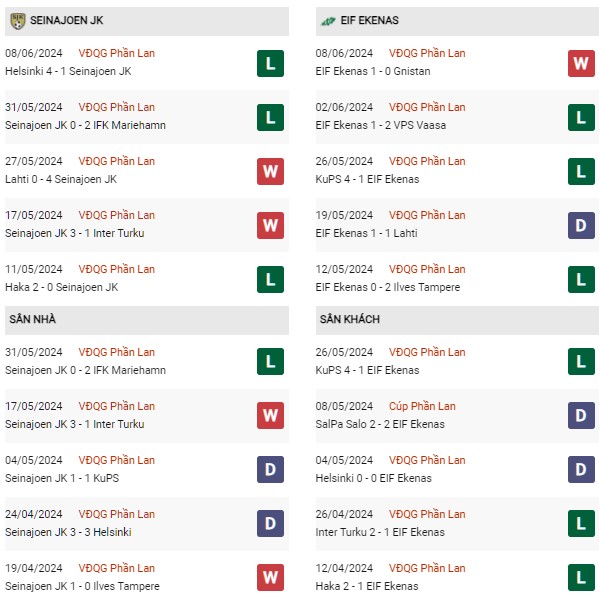This screenshot has height=598, width=599.
Task: Select the SÂN NHÀ section header
Action: tap(147, 319)
